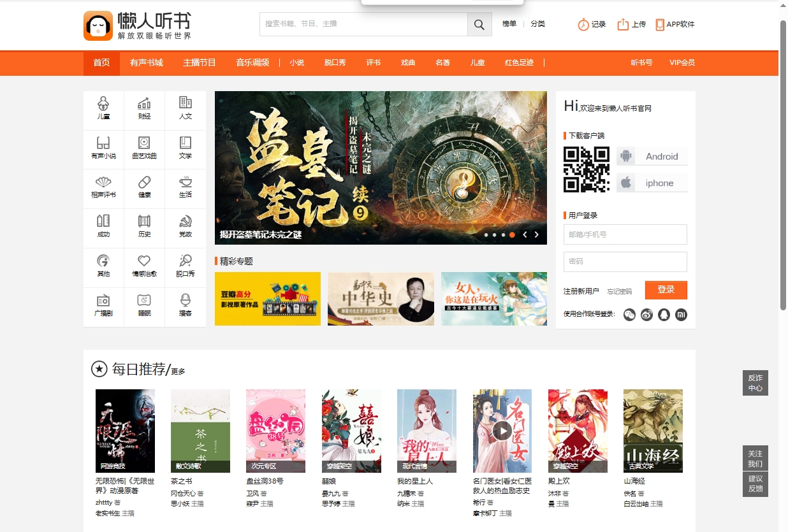
Task: Click 忘记密码 link
Action: (x=620, y=291)
